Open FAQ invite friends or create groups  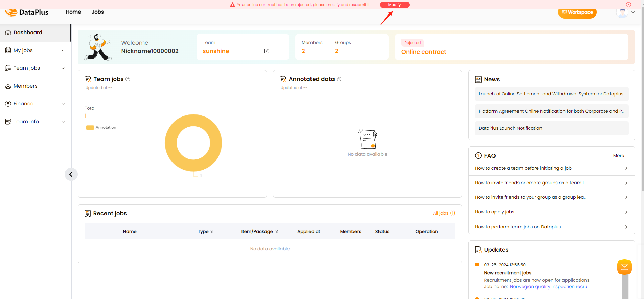(551, 183)
